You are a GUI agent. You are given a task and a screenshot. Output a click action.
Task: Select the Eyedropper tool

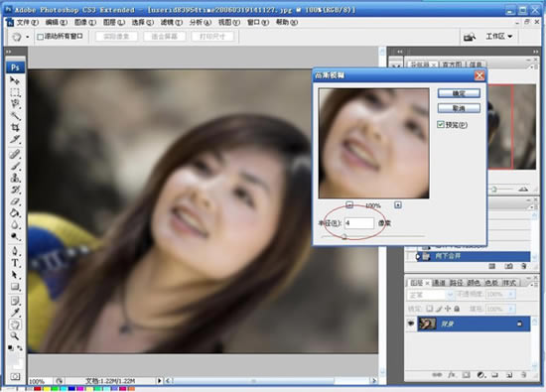click(15, 313)
